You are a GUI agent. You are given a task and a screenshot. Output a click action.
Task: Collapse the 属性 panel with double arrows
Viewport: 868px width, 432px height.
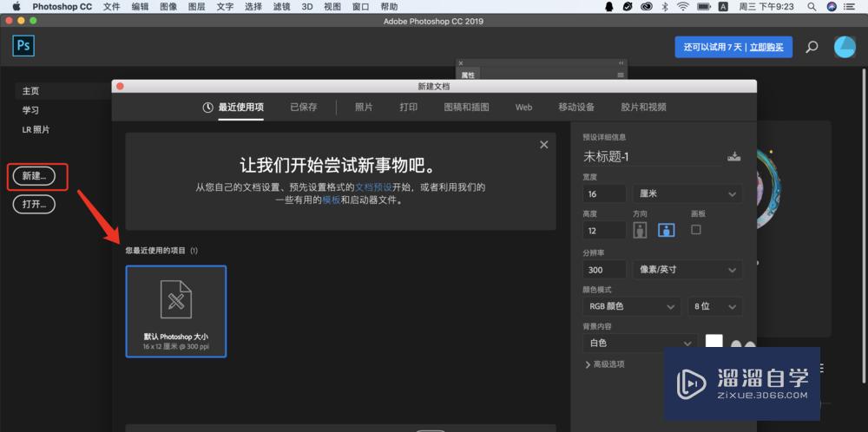click(x=621, y=63)
